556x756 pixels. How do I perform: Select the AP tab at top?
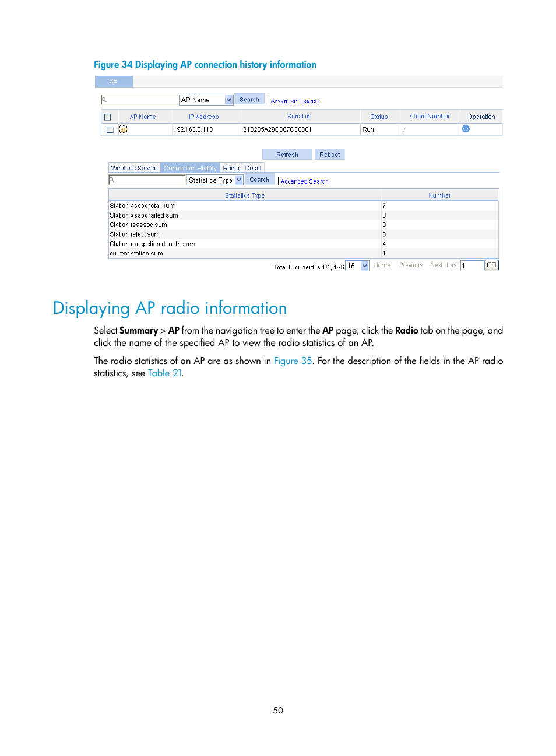click(114, 82)
